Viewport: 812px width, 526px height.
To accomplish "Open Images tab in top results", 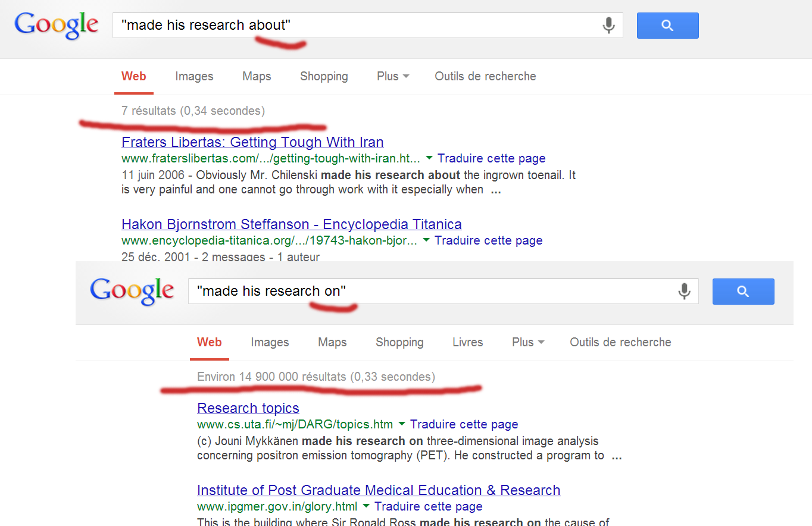I will pos(194,77).
